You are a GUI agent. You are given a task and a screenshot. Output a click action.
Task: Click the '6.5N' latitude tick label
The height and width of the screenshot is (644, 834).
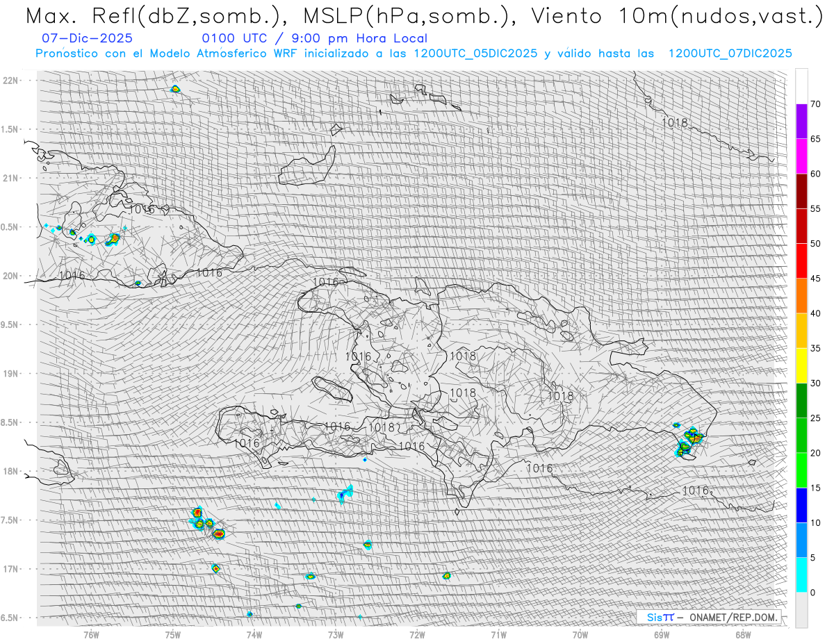10,618
